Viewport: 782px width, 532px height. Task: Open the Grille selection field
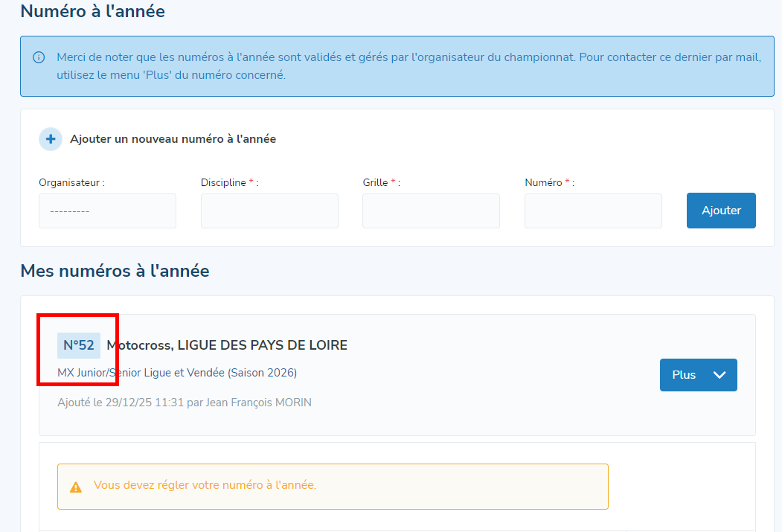(431, 211)
